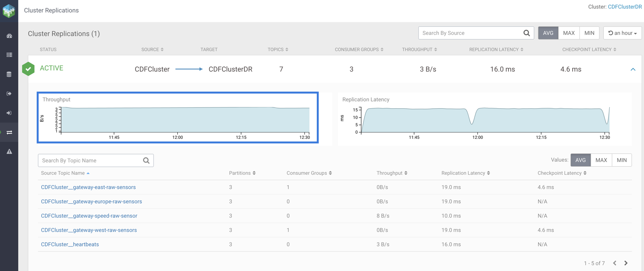Switch top metrics to MIN

[x=589, y=33]
